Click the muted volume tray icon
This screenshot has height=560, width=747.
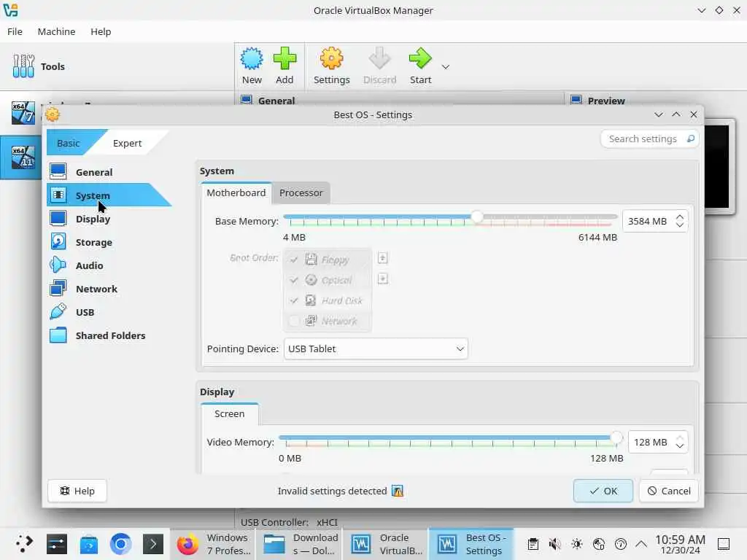tap(554, 544)
